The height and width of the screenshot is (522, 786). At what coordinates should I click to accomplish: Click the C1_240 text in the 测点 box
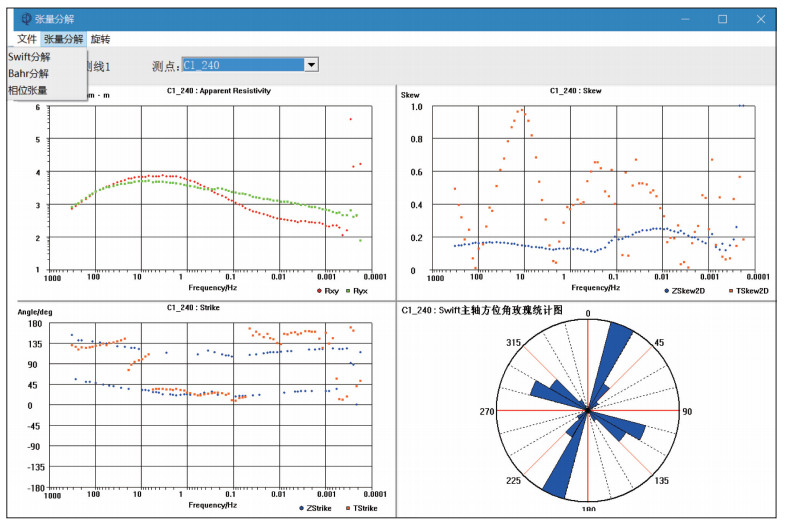click(x=202, y=65)
